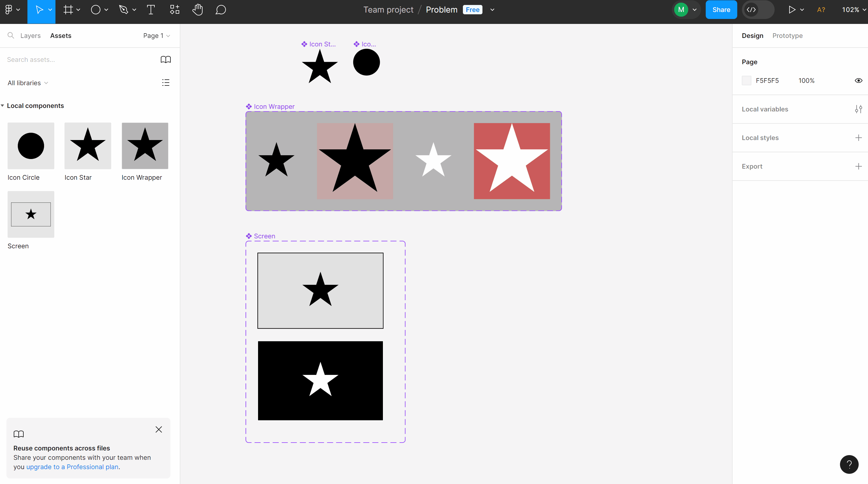868x484 pixels.
Task: Add an export setting with plus
Action: click(859, 166)
